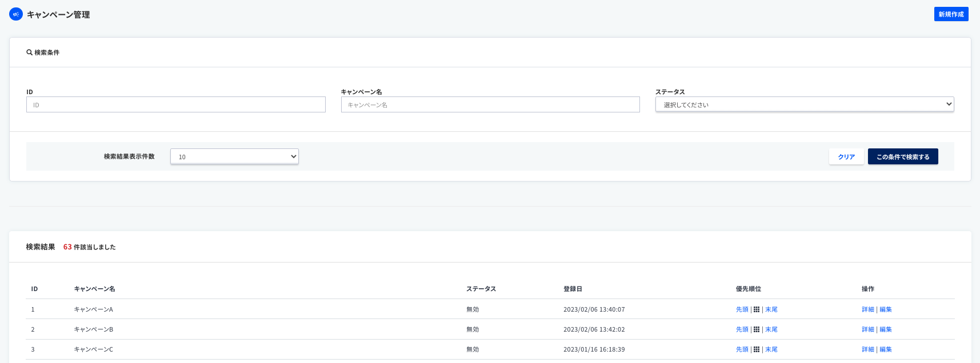Click grid priority icon for キャンペーンC
This screenshot has width=980, height=363.
point(757,349)
